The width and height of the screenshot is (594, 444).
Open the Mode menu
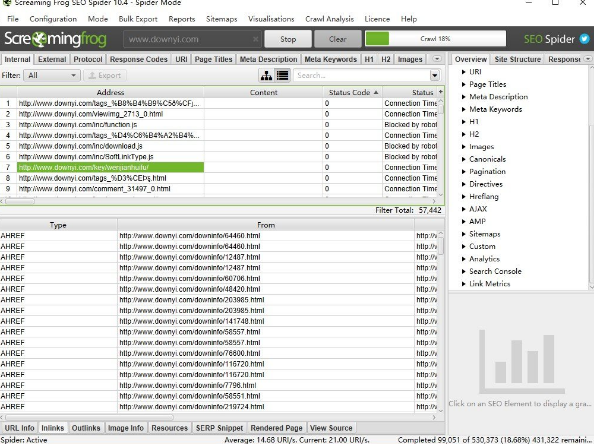click(98, 19)
